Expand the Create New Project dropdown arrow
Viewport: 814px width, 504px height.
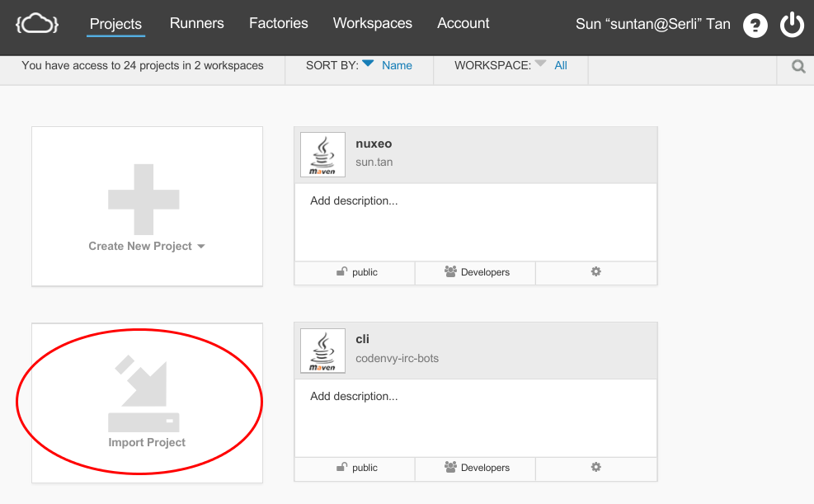coord(201,247)
